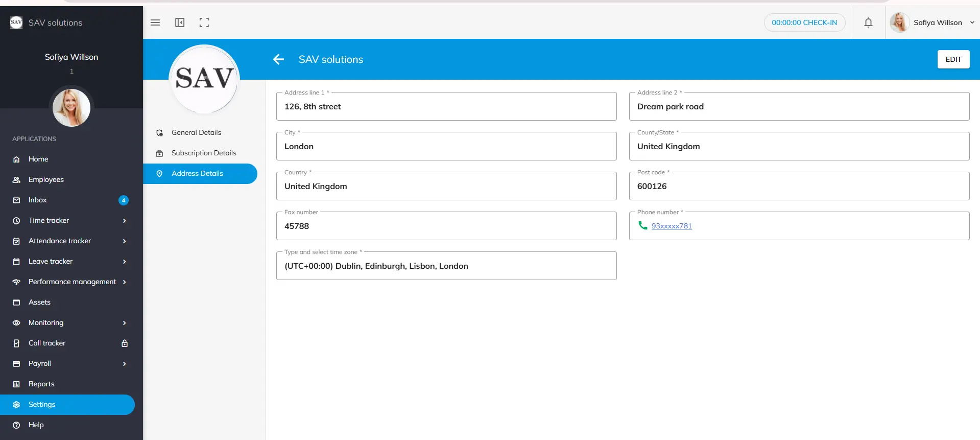Open the notifications bell
The image size is (980, 440).
[868, 22]
